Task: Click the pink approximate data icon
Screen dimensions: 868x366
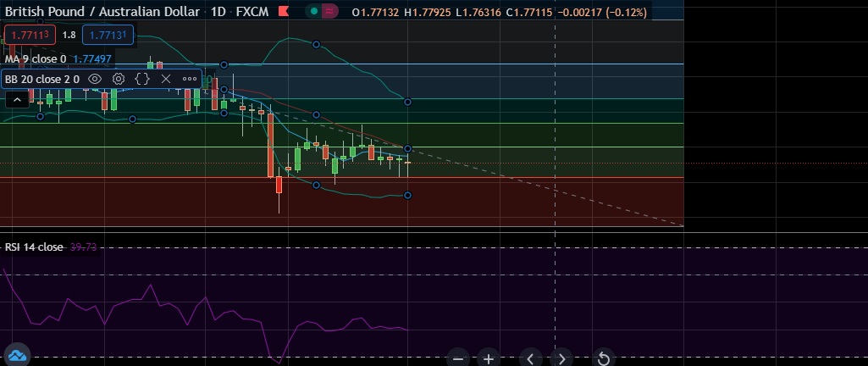Action: pos(330,11)
